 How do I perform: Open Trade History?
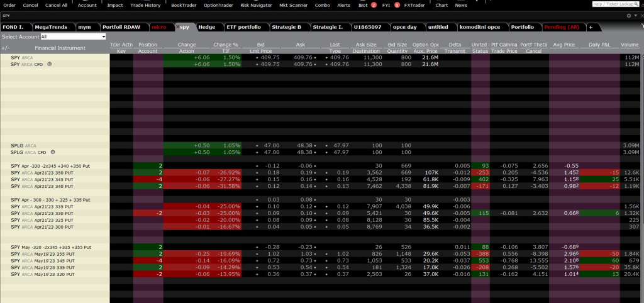click(145, 5)
